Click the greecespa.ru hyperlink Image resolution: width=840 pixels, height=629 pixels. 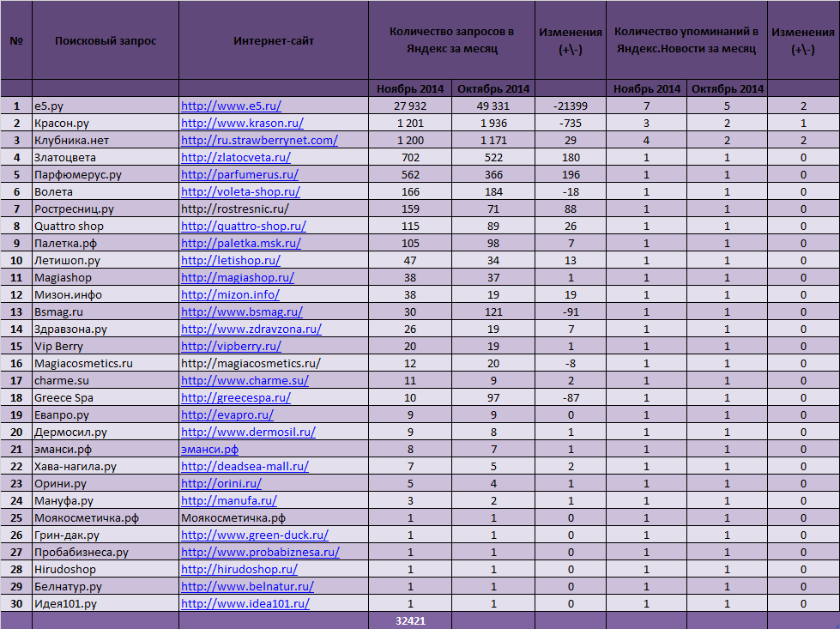236,397
